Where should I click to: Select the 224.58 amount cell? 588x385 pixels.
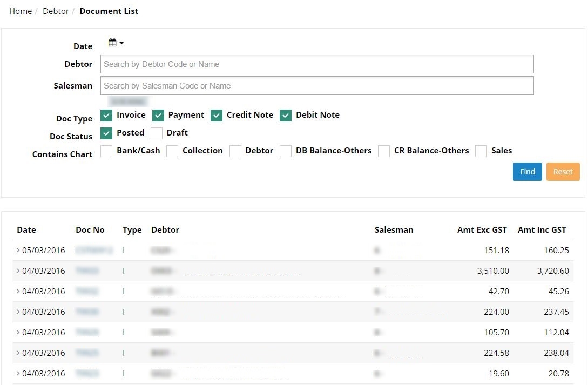(x=497, y=353)
